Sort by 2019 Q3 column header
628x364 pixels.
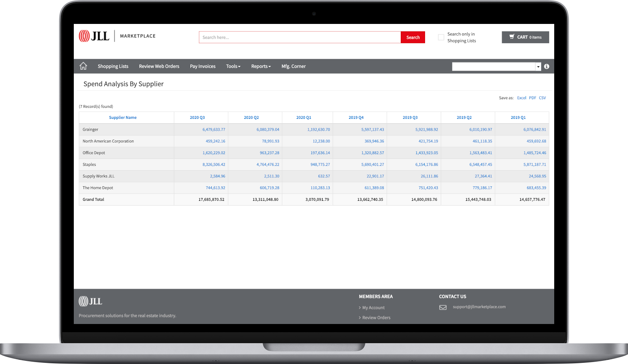[x=410, y=118]
